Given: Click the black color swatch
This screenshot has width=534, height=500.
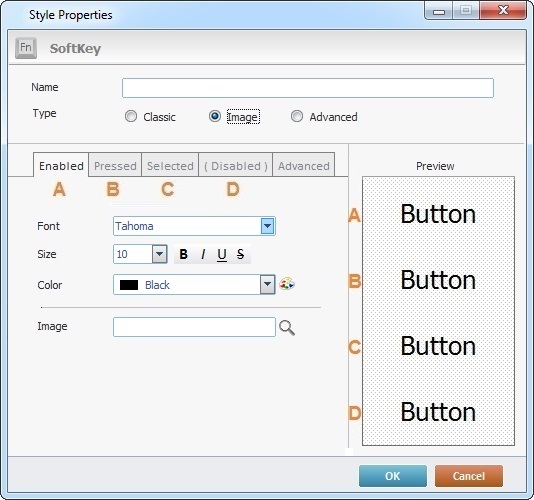Looking at the screenshot, I should (129, 285).
